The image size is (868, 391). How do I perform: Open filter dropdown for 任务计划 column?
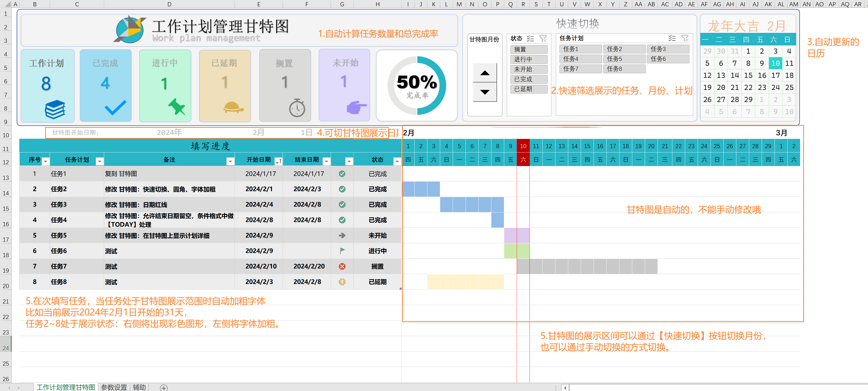pos(99,162)
